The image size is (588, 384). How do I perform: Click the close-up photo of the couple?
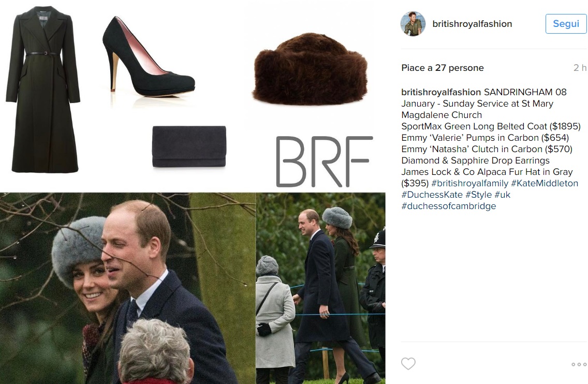pyautogui.click(x=127, y=288)
